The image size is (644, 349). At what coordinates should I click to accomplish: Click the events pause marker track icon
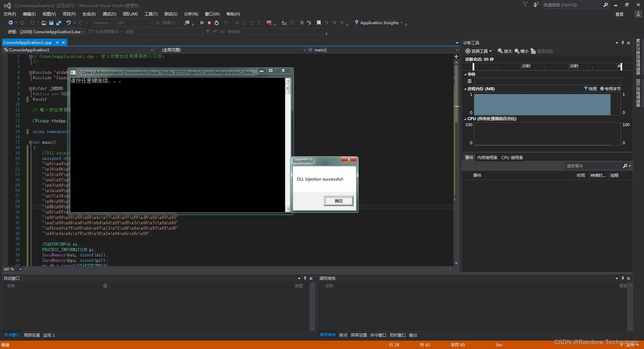[x=470, y=81]
